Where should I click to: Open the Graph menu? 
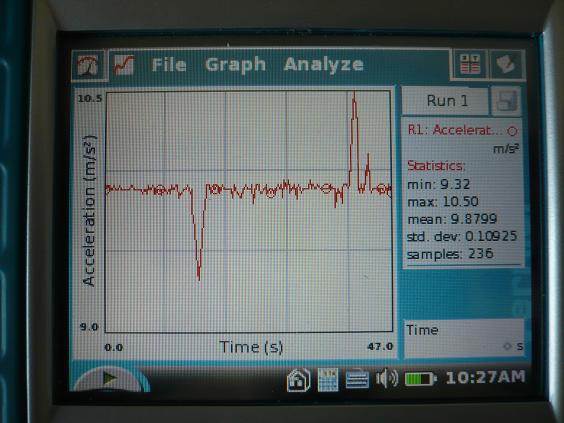click(x=236, y=65)
